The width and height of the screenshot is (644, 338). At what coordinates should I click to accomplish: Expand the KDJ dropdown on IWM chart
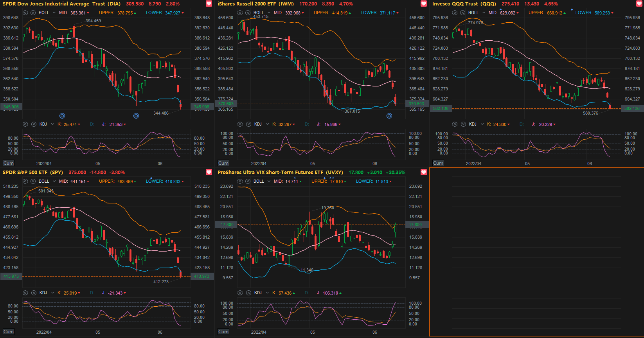point(267,124)
